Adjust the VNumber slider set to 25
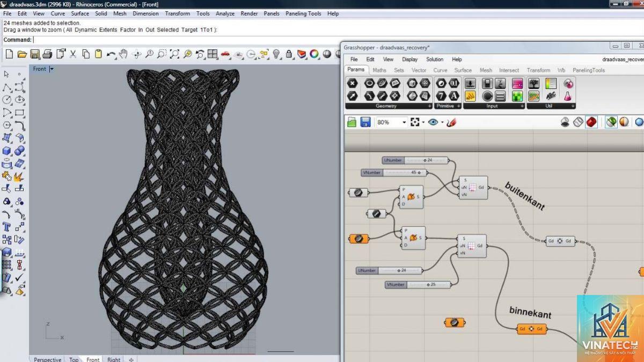The height and width of the screenshot is (362, 644). (419, 284)
